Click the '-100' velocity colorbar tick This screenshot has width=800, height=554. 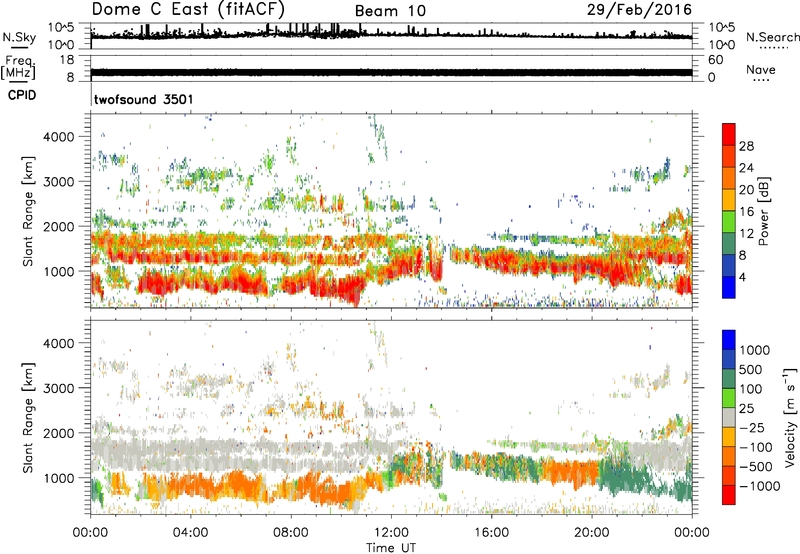coord(756,447)
